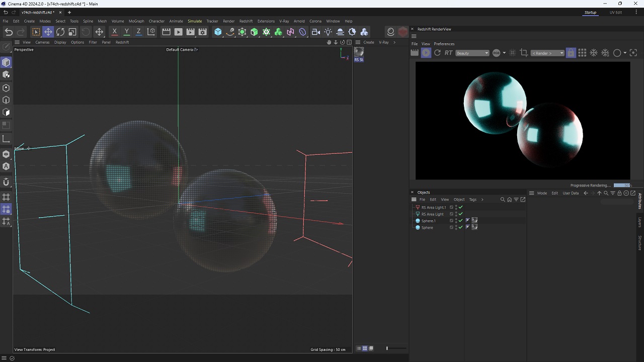Activate render region crop in RenderView
Viewport: 644px width, 362px height.
524,53
